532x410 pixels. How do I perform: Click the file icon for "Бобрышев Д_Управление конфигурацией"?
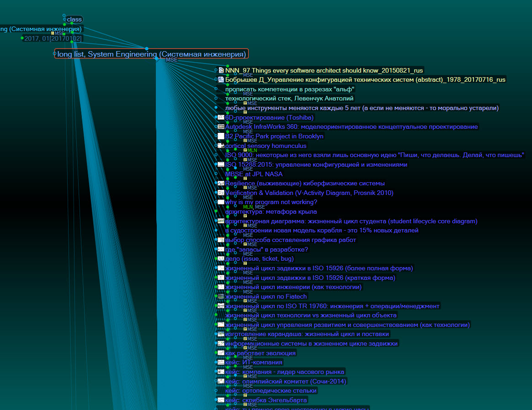click(x=221, y=79)
